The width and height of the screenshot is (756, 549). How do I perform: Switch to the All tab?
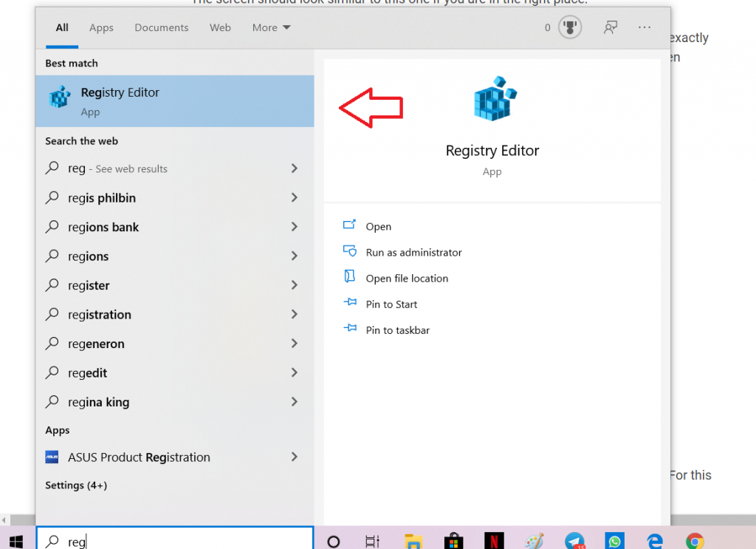click(x=62, y=27)
